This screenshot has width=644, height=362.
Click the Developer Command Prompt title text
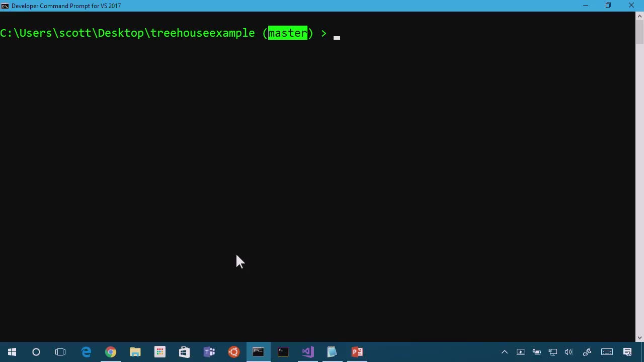[x=66, y=6]
